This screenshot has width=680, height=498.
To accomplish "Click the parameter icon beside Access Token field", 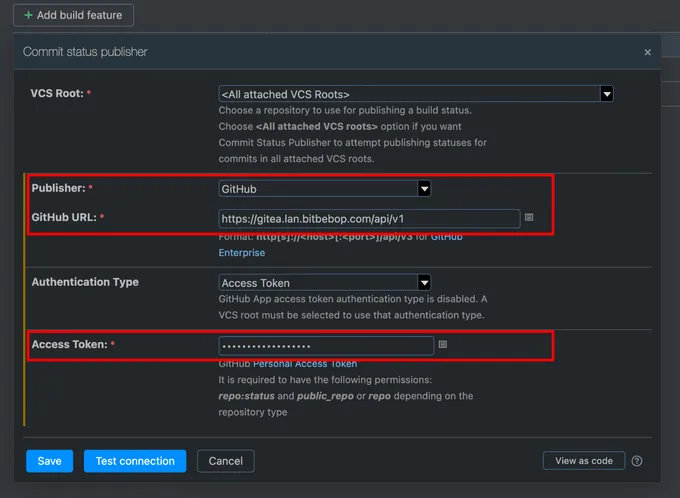I will pos(443,344).
